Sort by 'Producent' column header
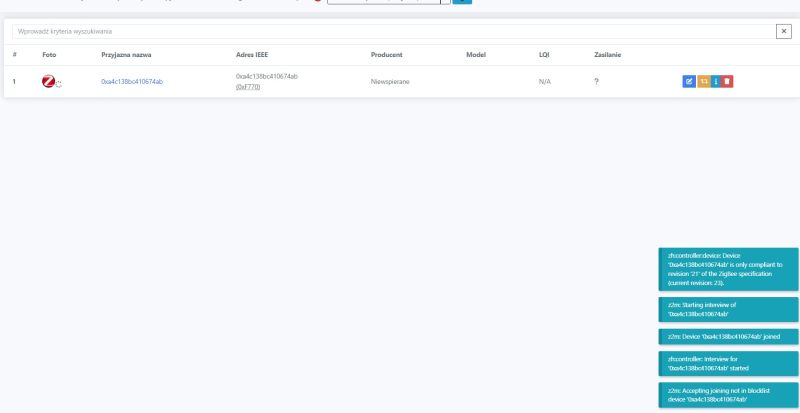The width and height of the screenshot is (800, 413). pos(386,55)
